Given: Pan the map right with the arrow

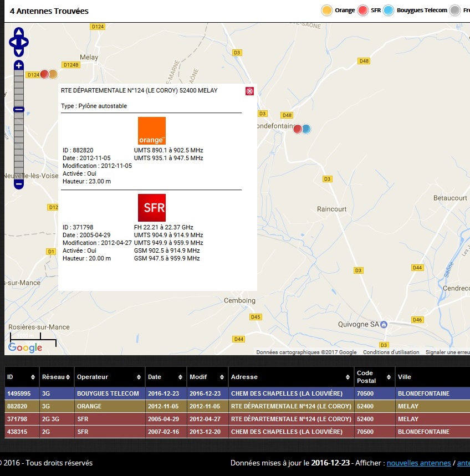Looking at the screenshot, I should tap(25, 42).
